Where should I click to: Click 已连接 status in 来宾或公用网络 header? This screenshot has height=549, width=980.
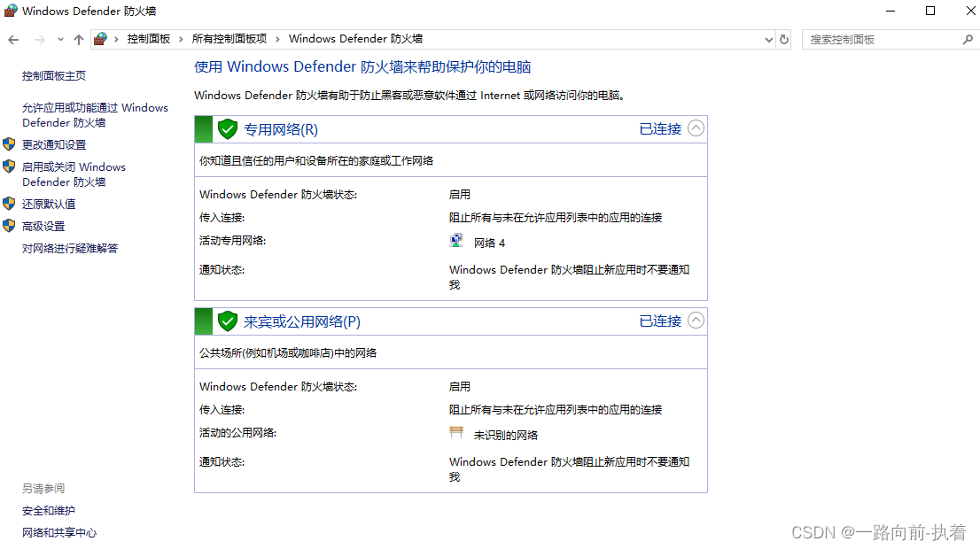tap(660, 321)
